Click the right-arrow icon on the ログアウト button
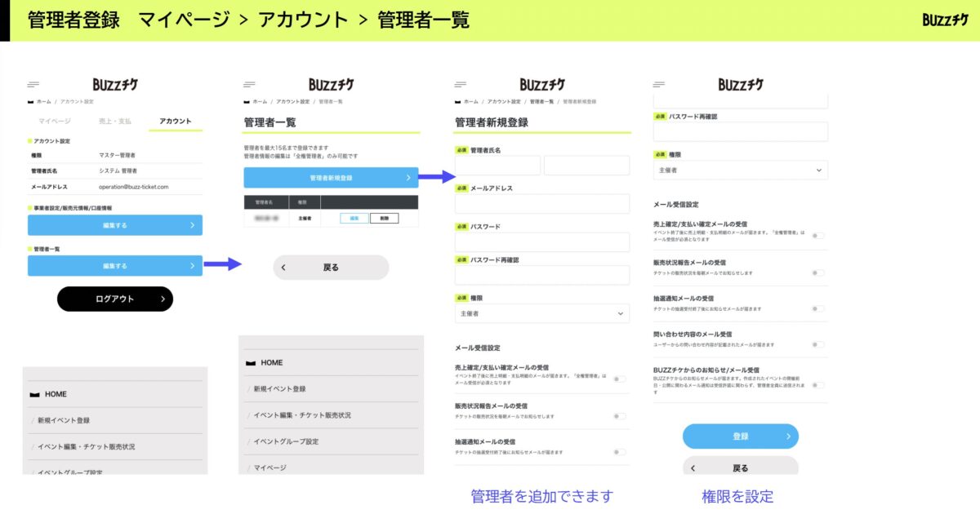Image resolution: width=980 pixels, height=514 pixels. tap(163, 299)
